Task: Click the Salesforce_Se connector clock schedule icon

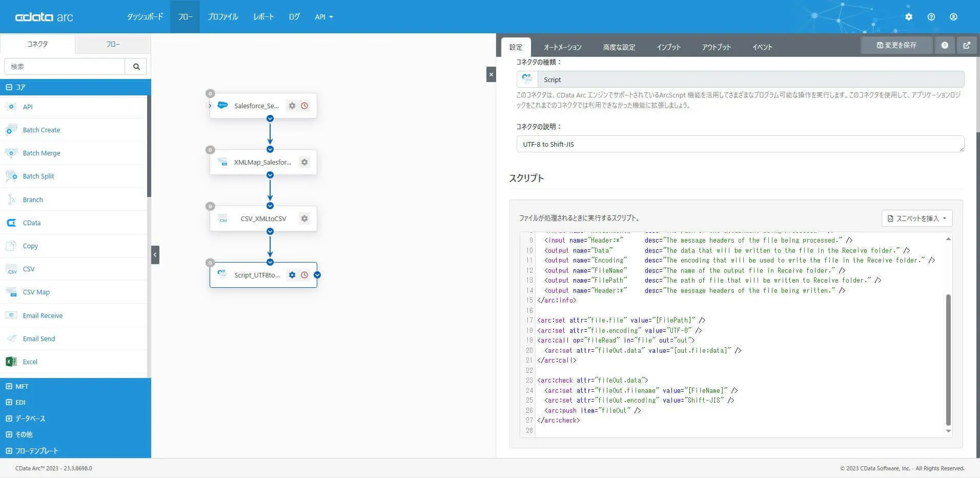Action: point(304,106)
